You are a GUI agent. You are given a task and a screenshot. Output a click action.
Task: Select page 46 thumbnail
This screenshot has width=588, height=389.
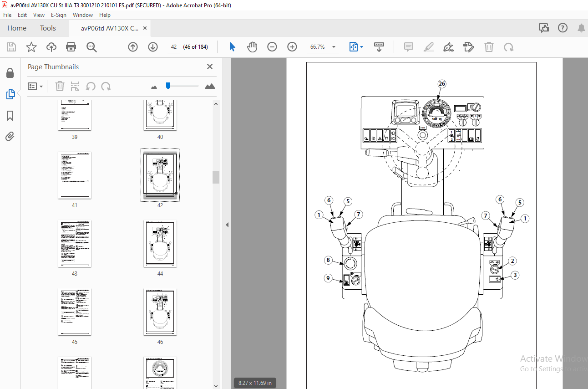pyautogui.click(x=160, y=312)
